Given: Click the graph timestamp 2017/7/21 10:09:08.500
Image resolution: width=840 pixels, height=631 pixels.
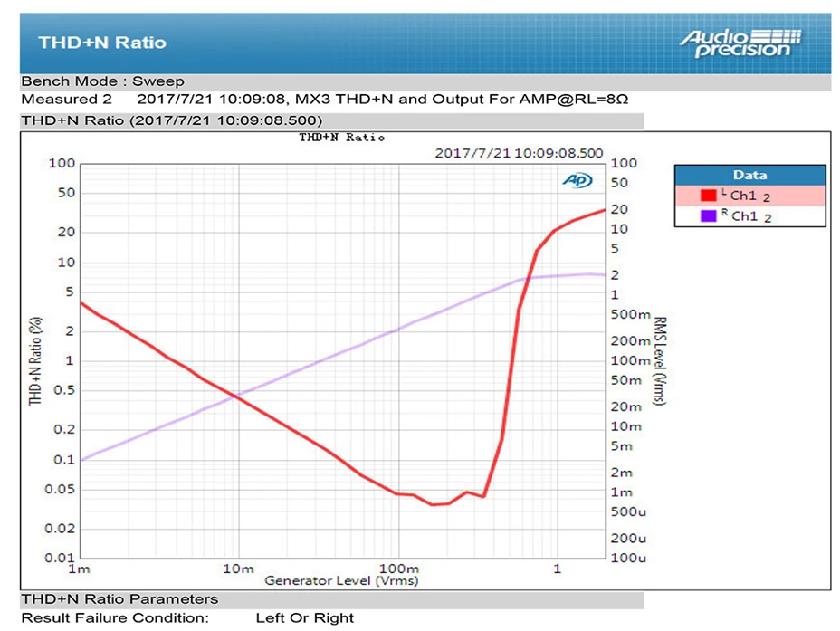Looking at the screenshot, I should (x=519, y=153).
